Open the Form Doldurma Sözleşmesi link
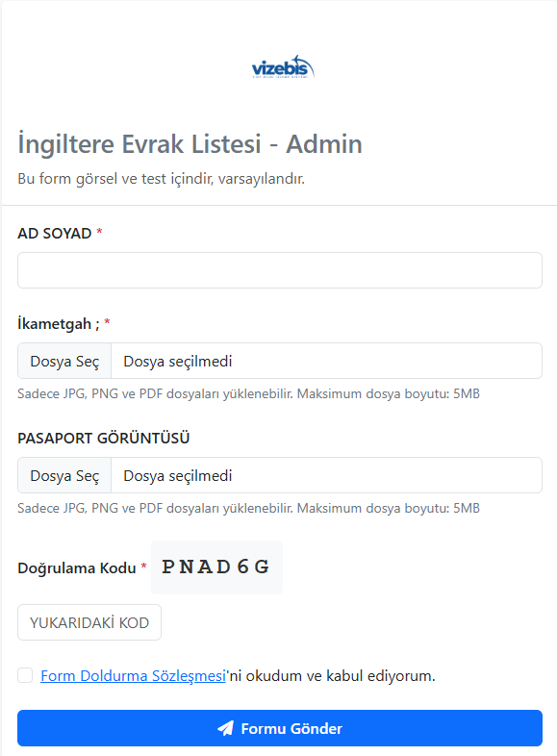The height and width of the screenshot is (756, 557). 133,676
